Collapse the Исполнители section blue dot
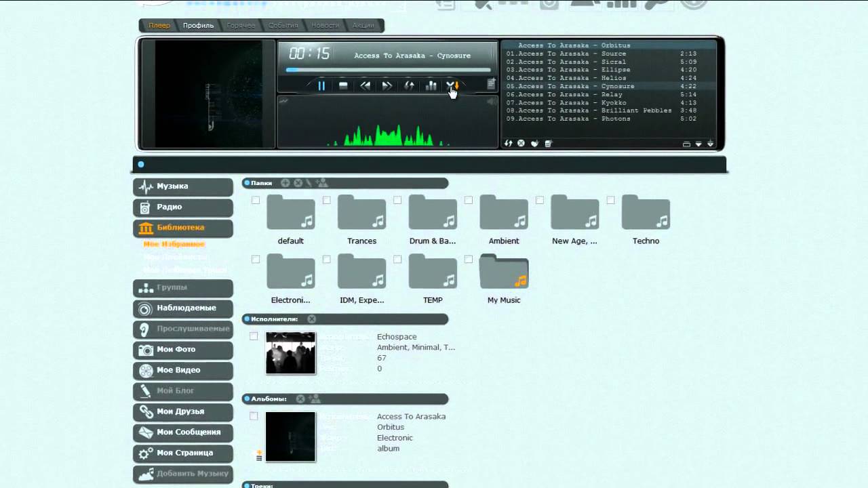The height and width of the screenshot is (488, 868). pos(247,319)
